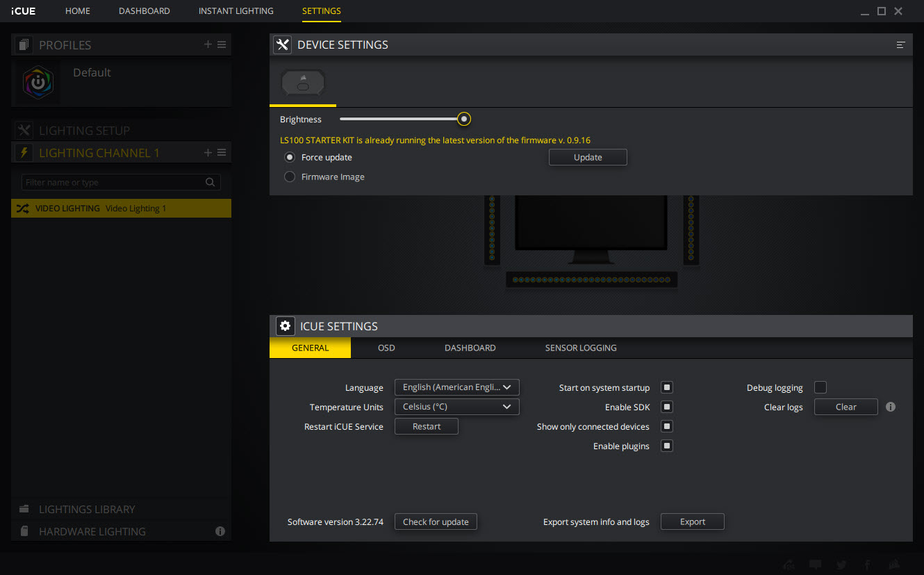Click the Profiles header pages icon
Screen dimensions: 924x575
click(x=24, y=45)
